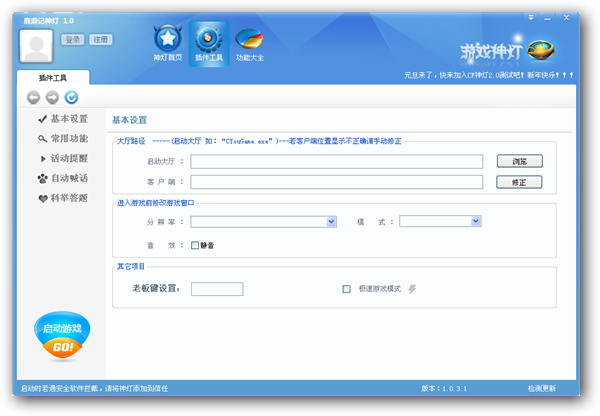This screenshot has height=416, width=600.
Task: Click the paw icon beside 自动喊话
Action: click(42, 178)
